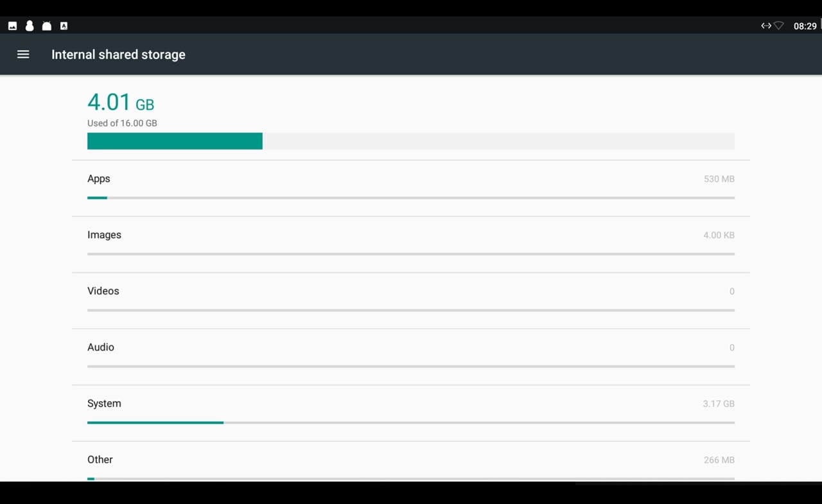Click the 'Internal shared storage' title

coord(118,55)
